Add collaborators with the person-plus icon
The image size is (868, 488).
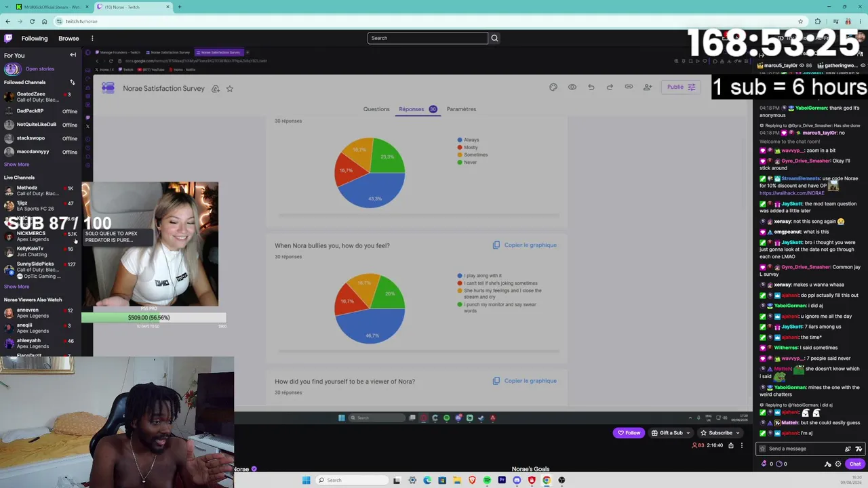pyautogui.click(x=648, y=87)
